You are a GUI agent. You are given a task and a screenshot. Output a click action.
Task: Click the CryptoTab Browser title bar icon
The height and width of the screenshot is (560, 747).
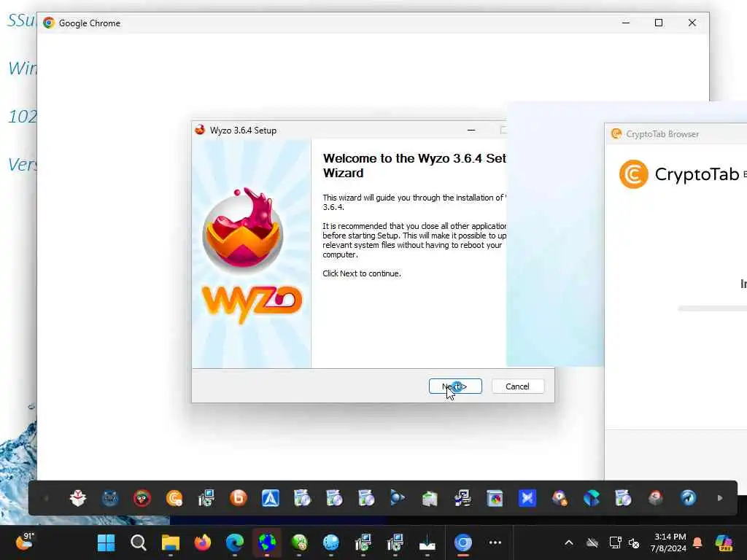click(x=616, y=134)
